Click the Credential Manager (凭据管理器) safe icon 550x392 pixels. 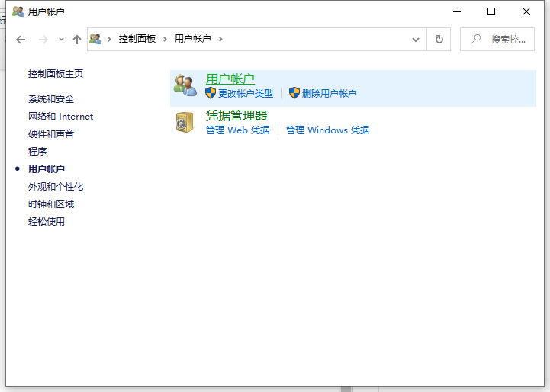185,122
